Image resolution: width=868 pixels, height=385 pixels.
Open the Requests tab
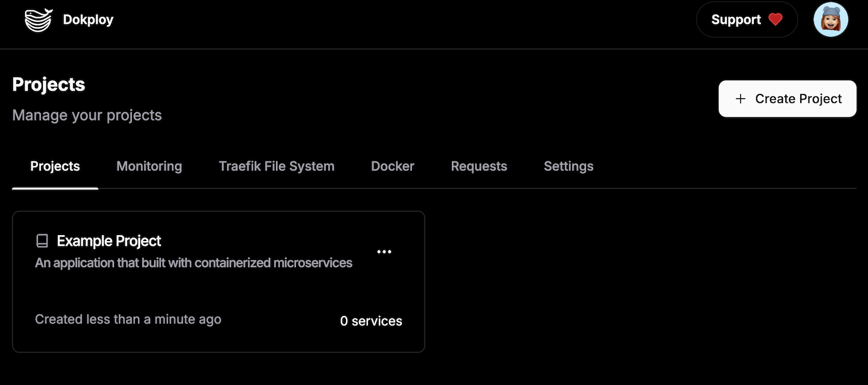(x=479, y=166)
